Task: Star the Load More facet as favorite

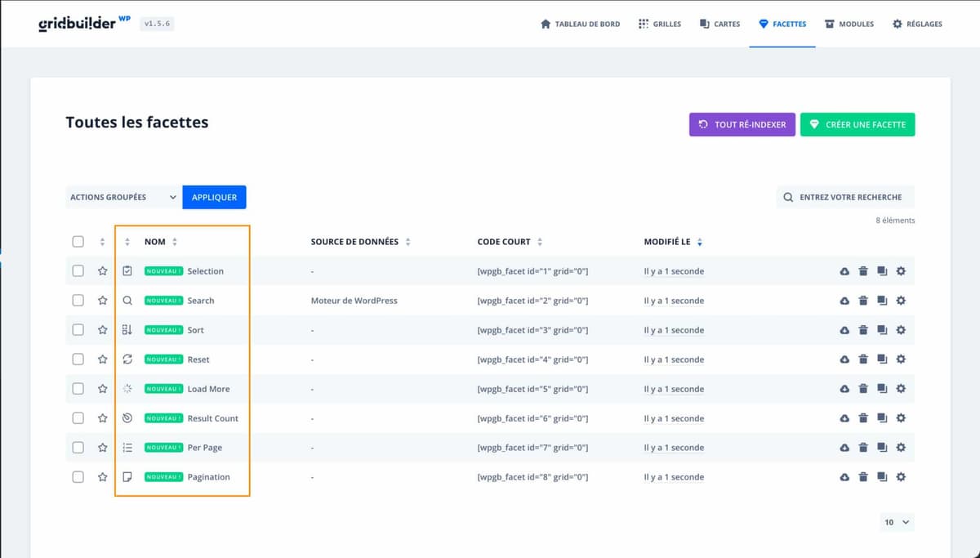Action: pyautogui.click(x=102, y=389)
